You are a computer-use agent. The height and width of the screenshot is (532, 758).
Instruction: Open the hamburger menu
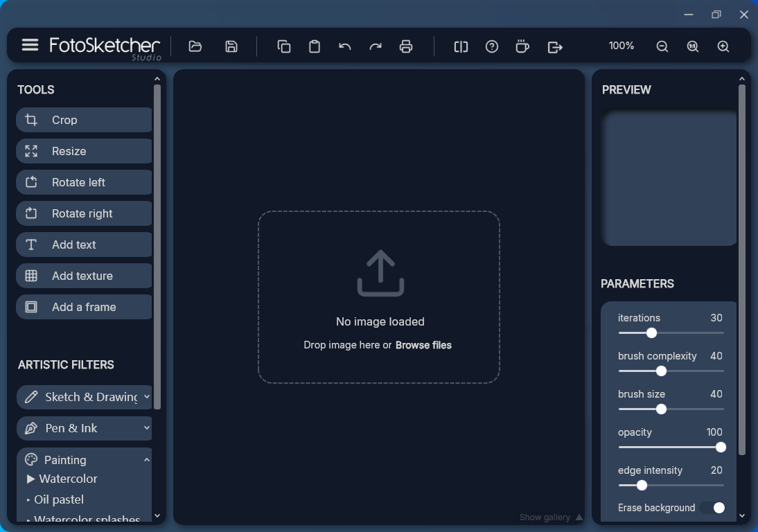click(30, 45)
